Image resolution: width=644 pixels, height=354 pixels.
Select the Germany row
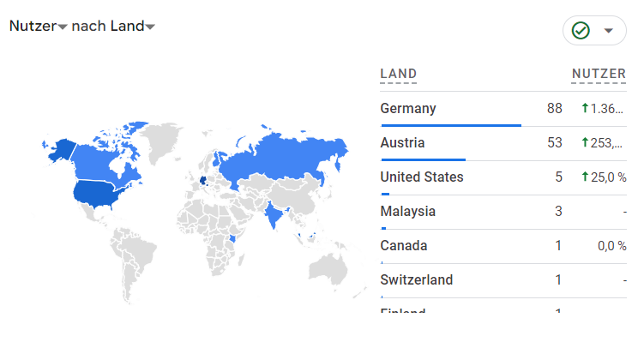coord(503,109)
